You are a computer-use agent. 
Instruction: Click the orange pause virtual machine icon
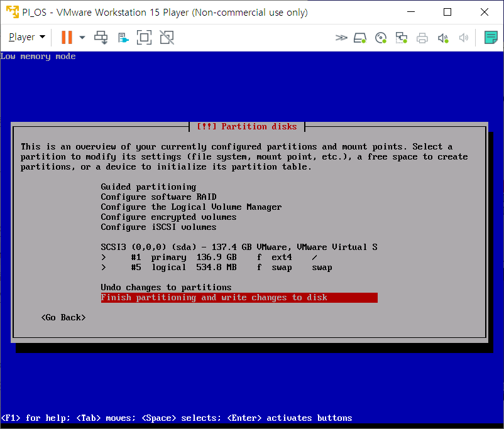coord(67,38)
